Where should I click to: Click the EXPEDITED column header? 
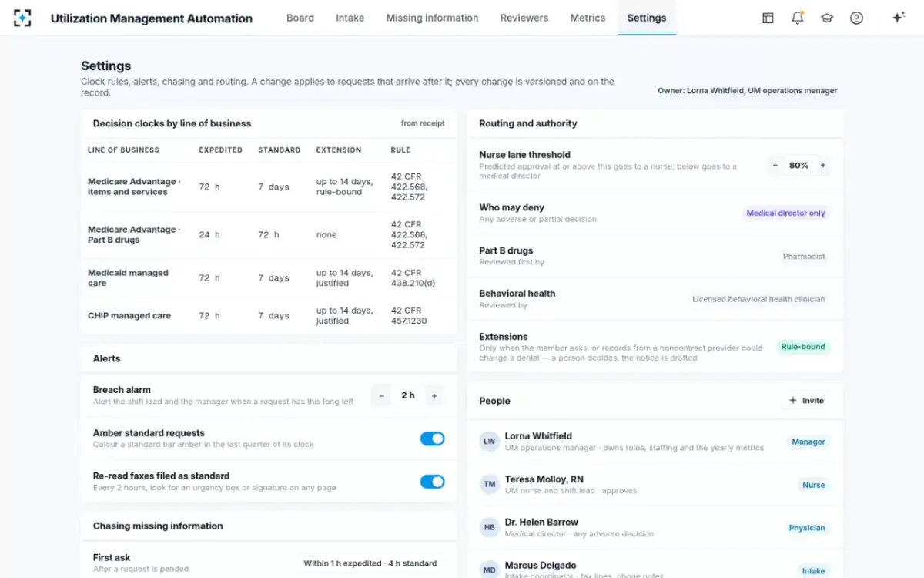pyautogui.click(x=220, y=150)
